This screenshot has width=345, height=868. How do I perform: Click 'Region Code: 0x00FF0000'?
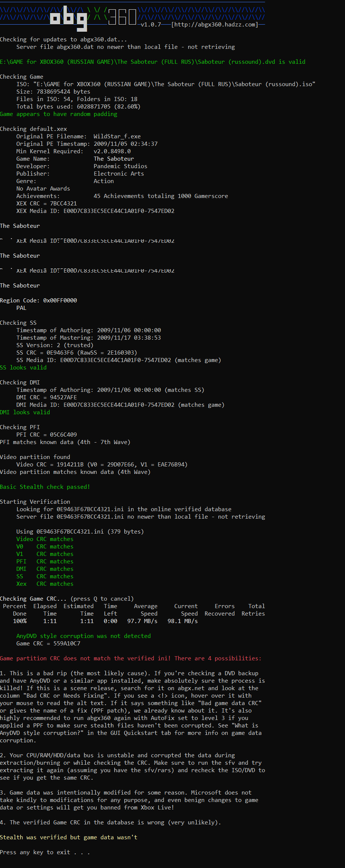pos(38,301)
